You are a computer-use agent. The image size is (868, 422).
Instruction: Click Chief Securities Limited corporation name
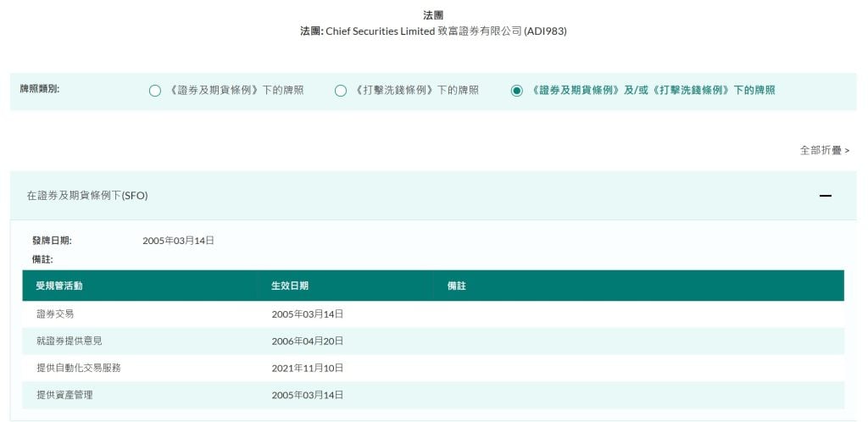[446, 31]
